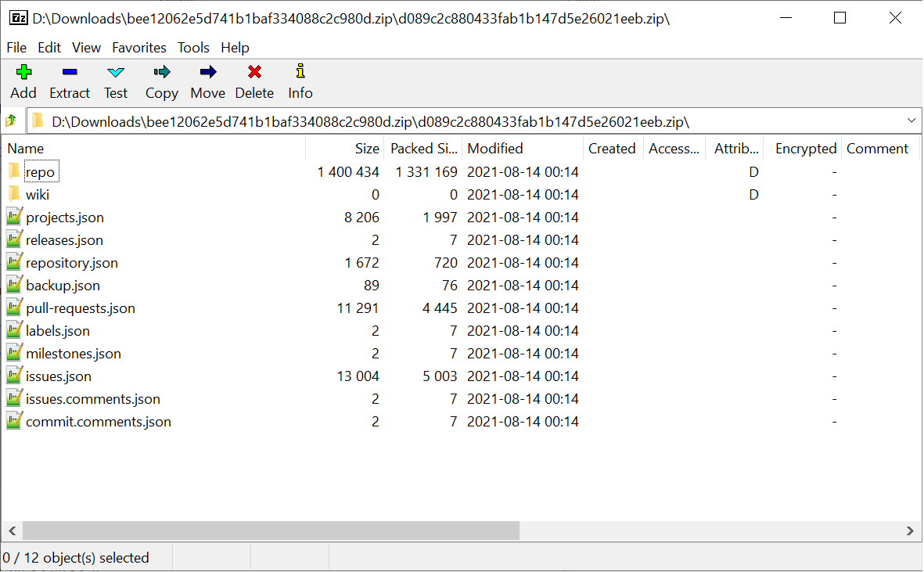Run the Test archive tool
The image size is (924, 572).
tap(116, 73)
